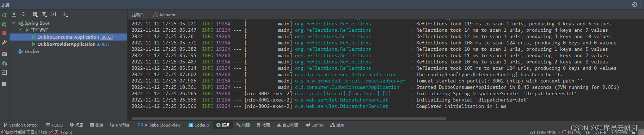Open the 依赖 dependencies tool window
This screenshot has width=644, height=135.
pyautogui.click(x=263, y=125)
